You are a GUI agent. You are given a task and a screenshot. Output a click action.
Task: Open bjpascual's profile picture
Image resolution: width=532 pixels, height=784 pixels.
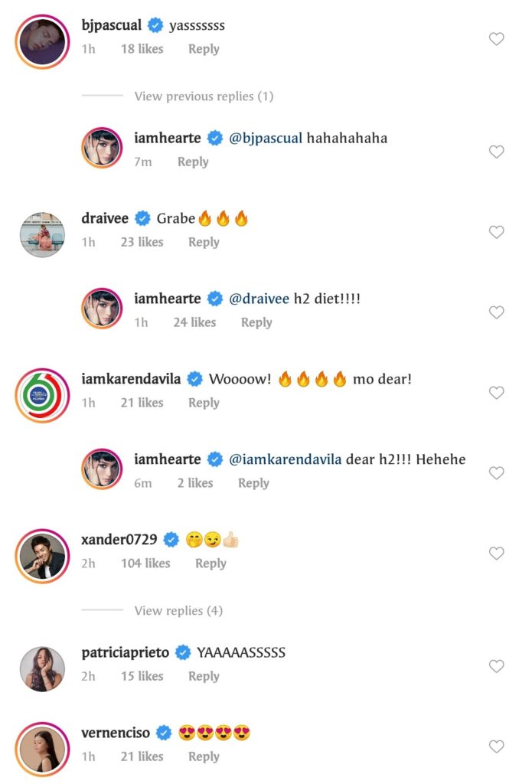[x=42, y=41]
